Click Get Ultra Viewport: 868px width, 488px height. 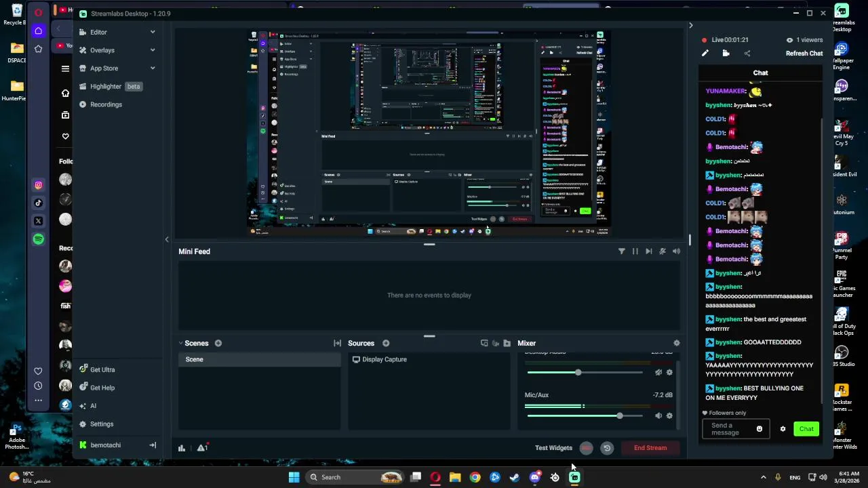point(102,369)
